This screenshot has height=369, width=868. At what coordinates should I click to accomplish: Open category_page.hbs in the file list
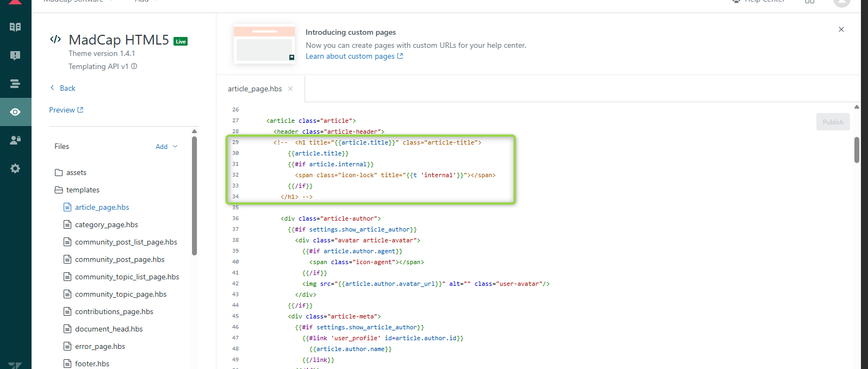pos(106,225)
